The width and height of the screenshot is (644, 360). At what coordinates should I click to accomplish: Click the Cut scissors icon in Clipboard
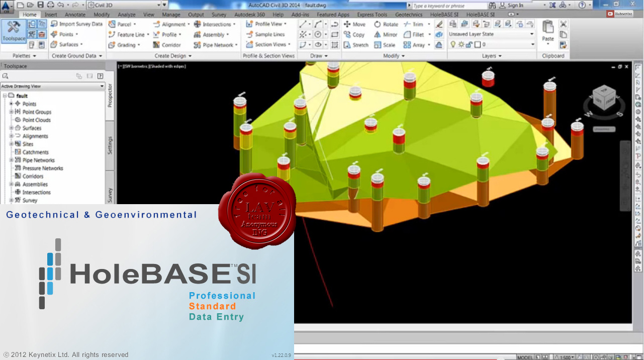[x=563, y=24]
